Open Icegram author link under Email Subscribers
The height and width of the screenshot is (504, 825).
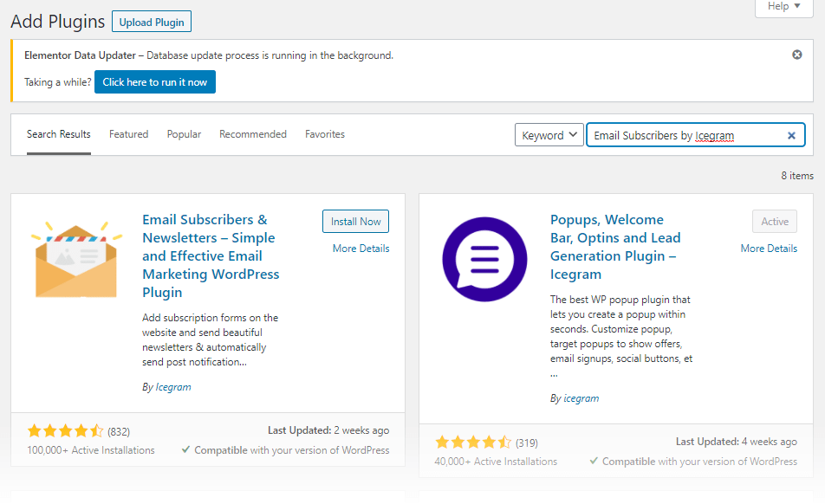point(173,387)
